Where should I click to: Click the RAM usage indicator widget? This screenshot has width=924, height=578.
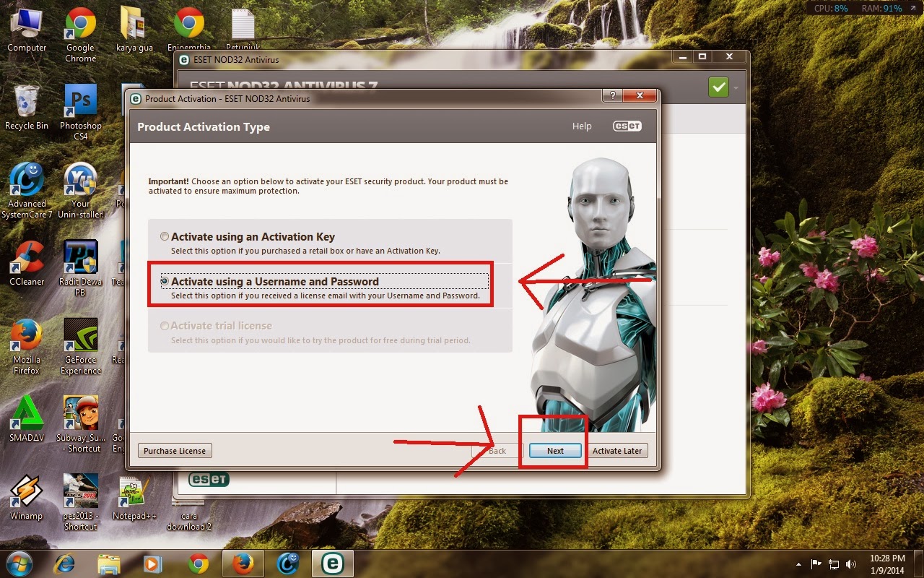click(882, 8)
